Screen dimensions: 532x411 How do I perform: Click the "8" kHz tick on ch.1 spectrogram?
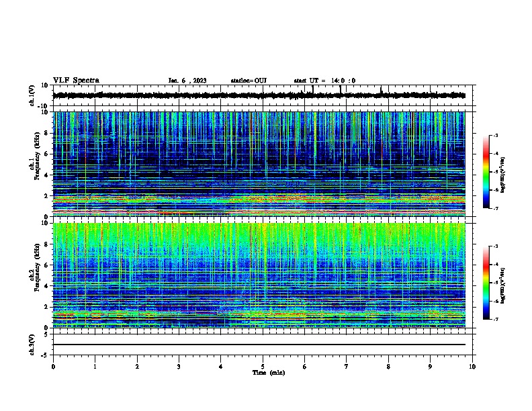click(x=46, y=133)
